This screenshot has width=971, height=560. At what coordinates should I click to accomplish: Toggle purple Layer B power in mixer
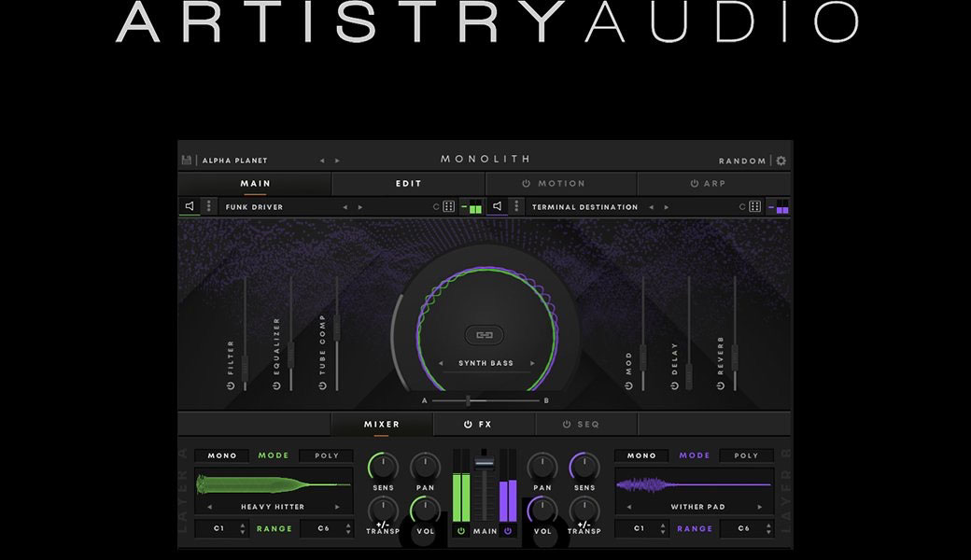click(508, 531)
